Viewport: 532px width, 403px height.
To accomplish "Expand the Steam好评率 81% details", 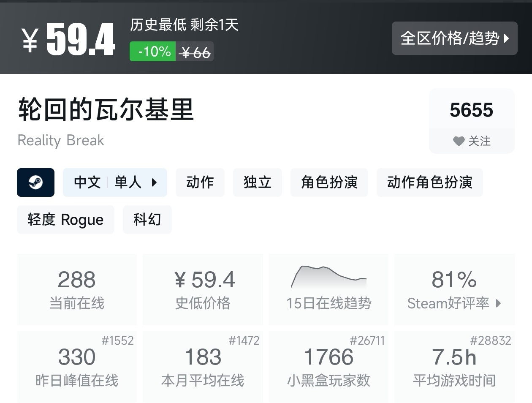I will tap(454, 289).
